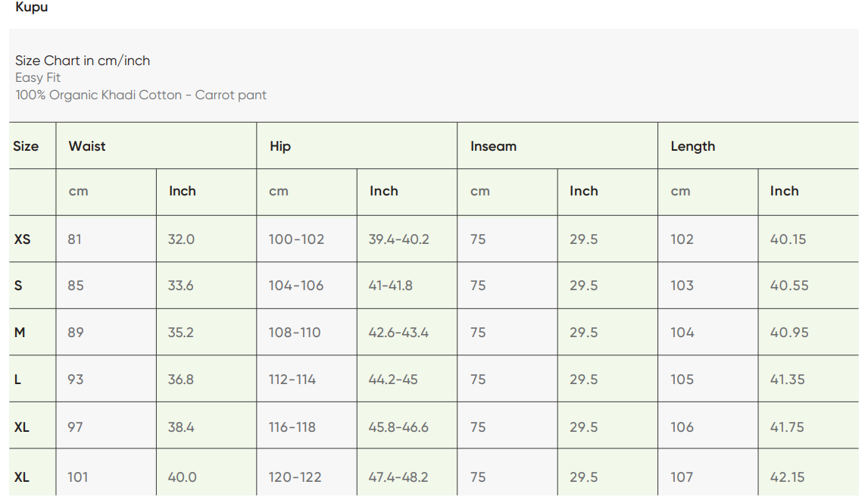Click the M size row label
This screenshot has width=868, height=500.
pyautogui.click(x=20, y=333)
